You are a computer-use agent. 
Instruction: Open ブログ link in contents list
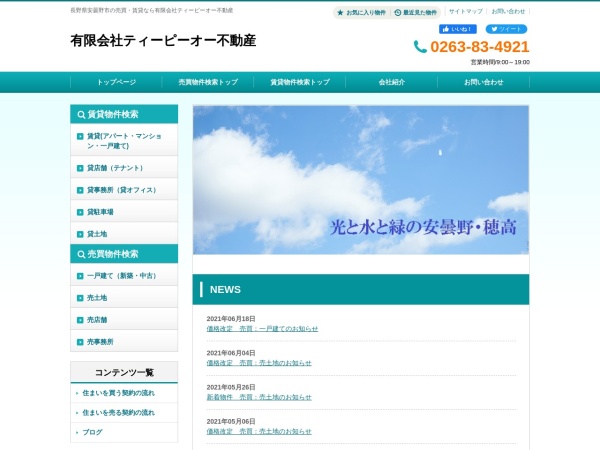93,432
